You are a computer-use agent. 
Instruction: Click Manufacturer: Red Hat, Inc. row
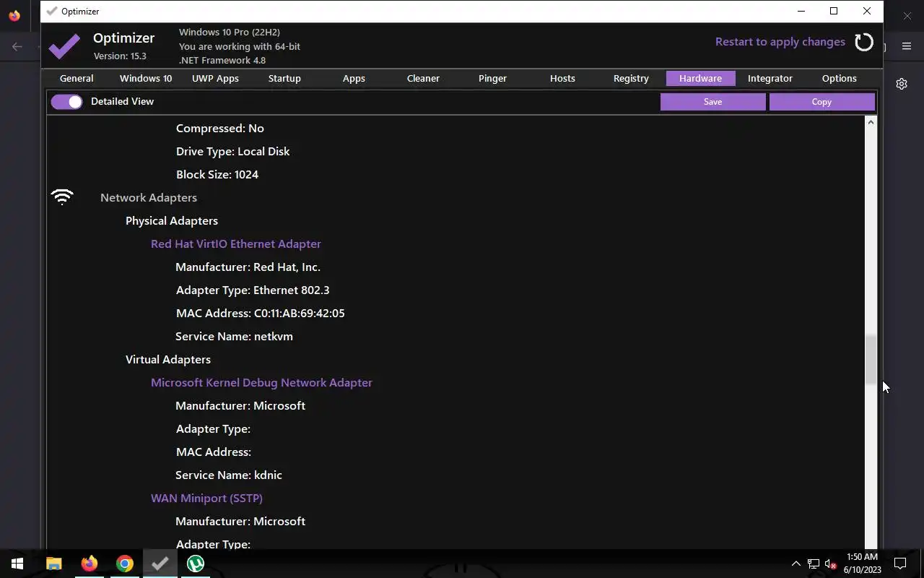248,267
